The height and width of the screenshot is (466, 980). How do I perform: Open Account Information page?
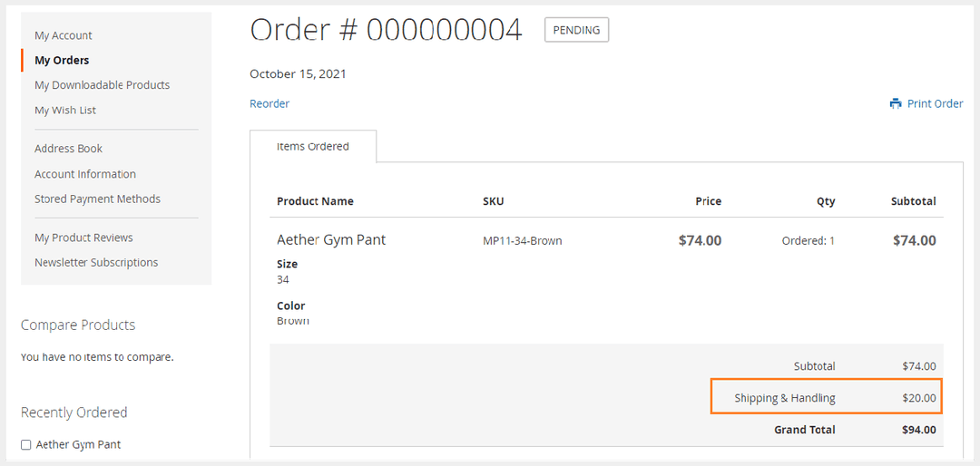click(x=85, y=174)
